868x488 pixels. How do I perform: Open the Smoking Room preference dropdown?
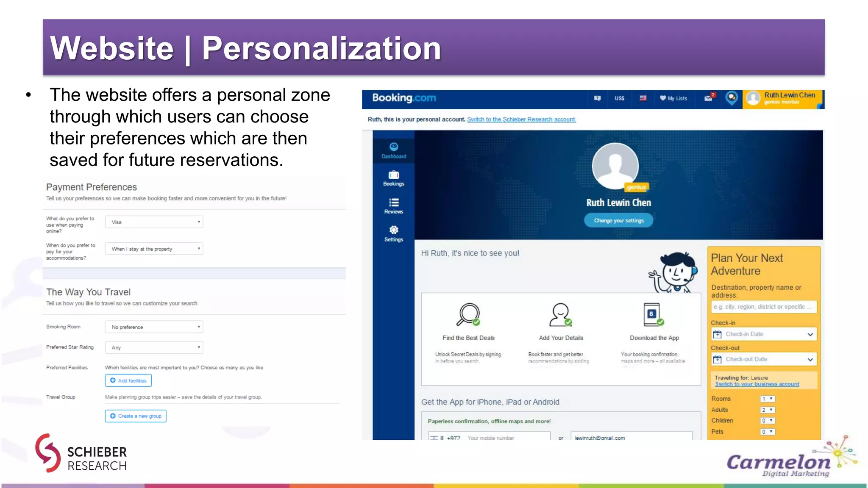154,327
